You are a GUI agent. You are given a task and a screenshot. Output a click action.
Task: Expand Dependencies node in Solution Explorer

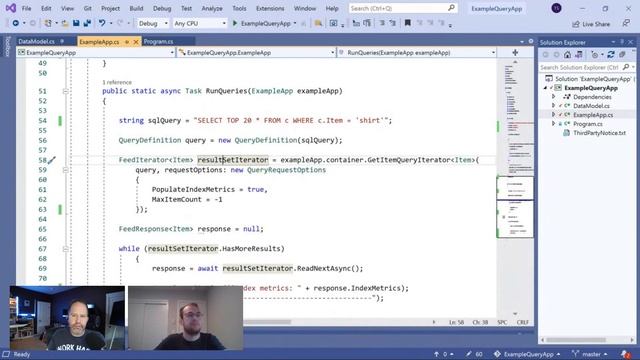(553, 97)
